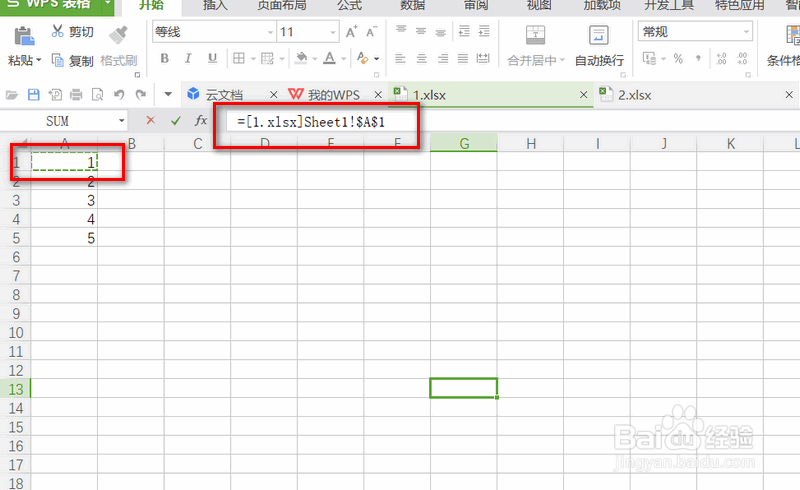Align cell text left
This screenshot has width=800, height=490.
401,59
